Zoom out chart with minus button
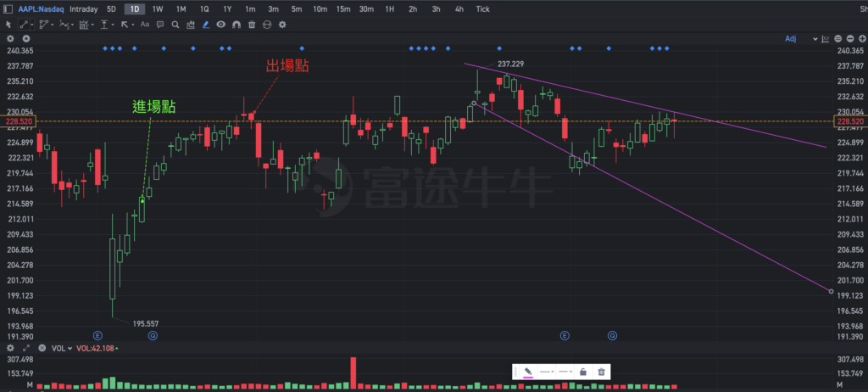Image resolution: width=868 pixels, height=392 pixels. 849,39
